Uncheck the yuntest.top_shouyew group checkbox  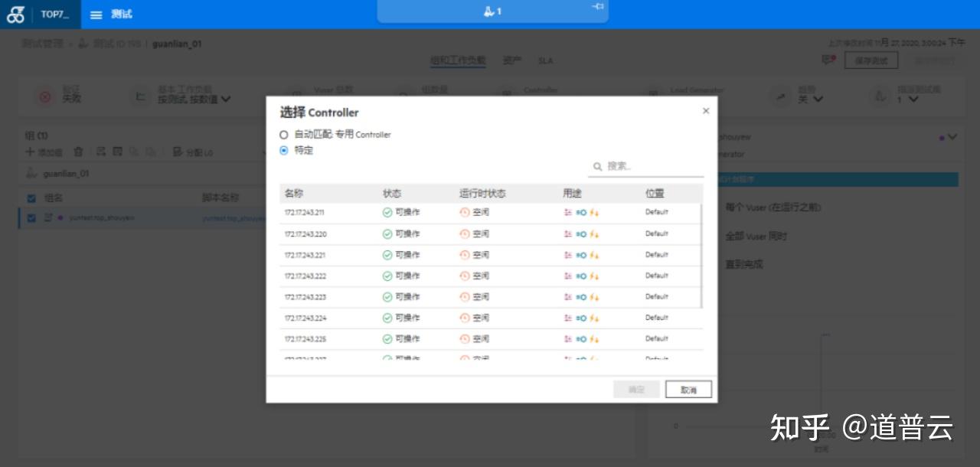[31, 218]
